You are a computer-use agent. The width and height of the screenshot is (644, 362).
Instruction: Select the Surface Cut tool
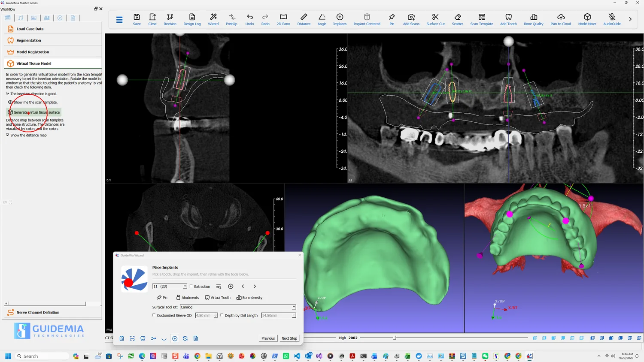(435, 19)
